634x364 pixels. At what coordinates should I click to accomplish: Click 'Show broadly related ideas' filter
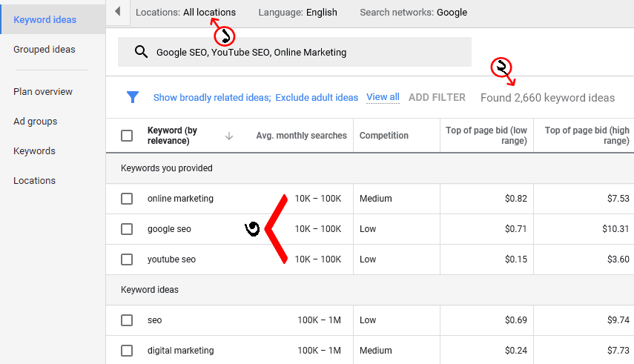pos(212,98)
